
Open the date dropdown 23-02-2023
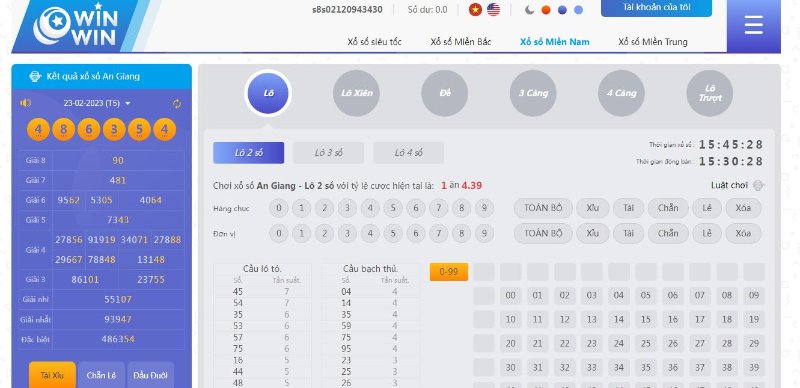pos(97,103)
